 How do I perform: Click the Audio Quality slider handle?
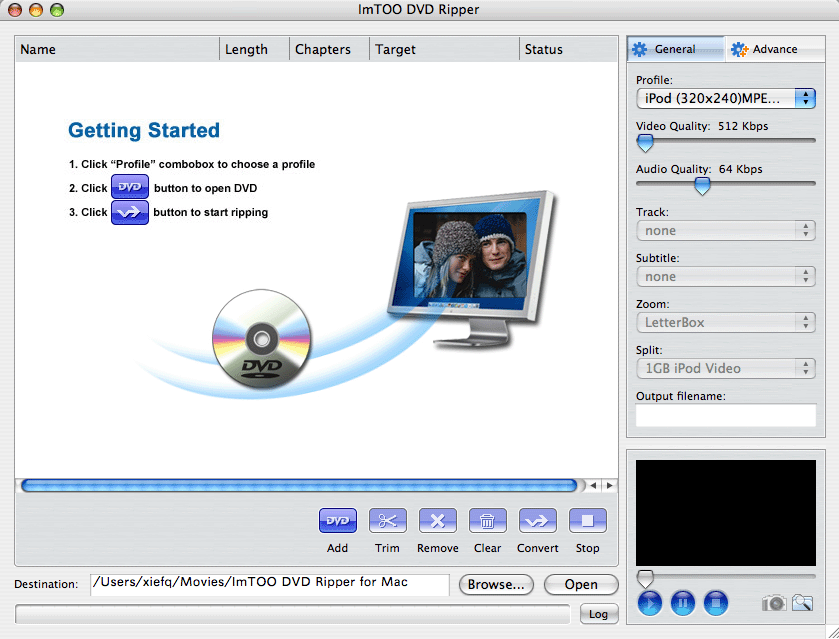[x=702, y=186]
